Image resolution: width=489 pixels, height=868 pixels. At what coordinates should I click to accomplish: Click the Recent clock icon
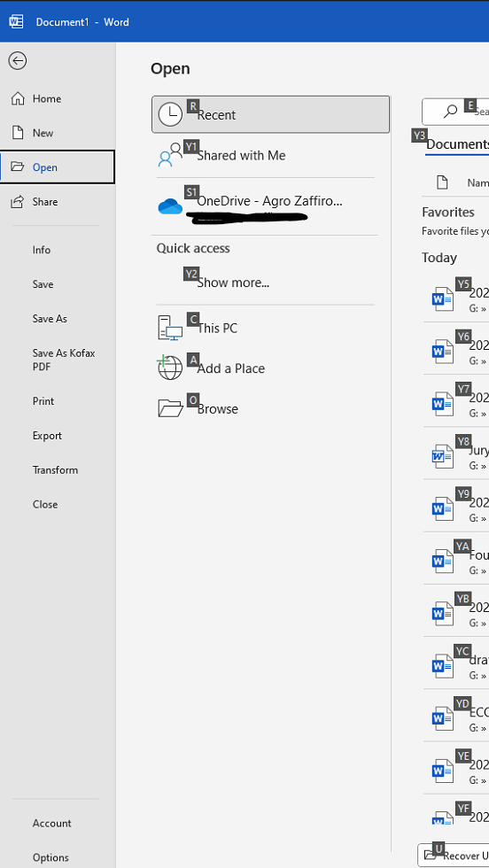point(170,114)
